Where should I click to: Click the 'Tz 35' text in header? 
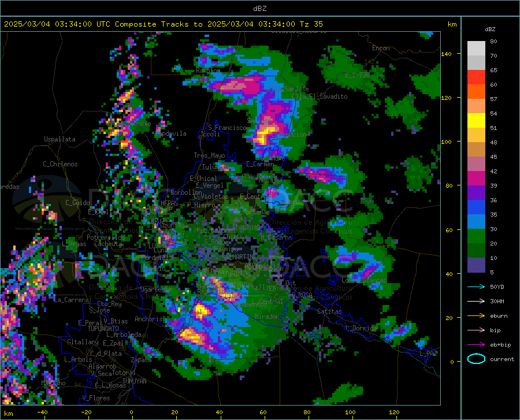[311, 24]
